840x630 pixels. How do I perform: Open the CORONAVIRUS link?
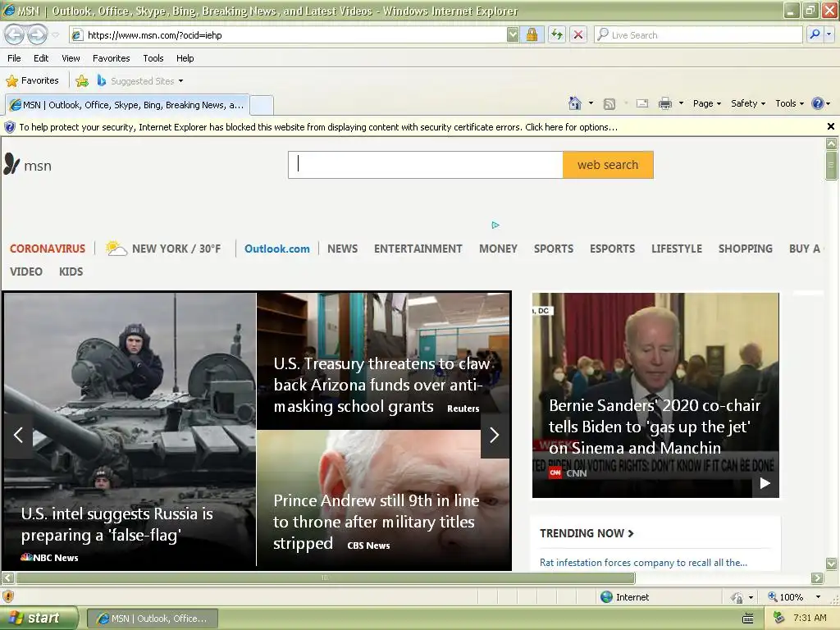[x=48, y=249]
